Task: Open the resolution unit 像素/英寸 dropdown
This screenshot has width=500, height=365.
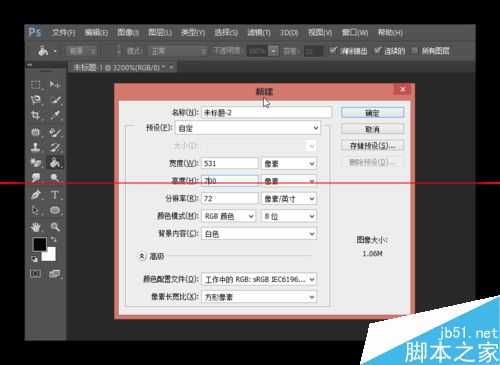Action: point(289,199)
